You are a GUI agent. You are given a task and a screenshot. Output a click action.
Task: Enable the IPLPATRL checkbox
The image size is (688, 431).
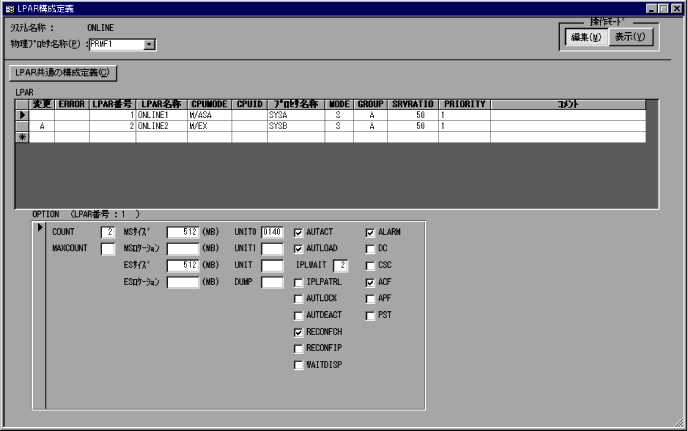coord(298,283)
